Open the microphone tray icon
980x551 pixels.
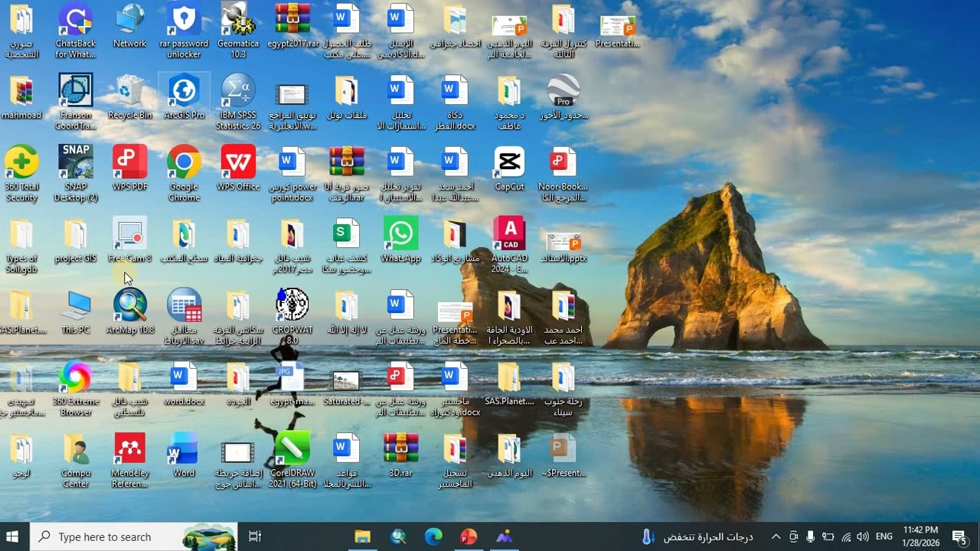pos(810,536)
